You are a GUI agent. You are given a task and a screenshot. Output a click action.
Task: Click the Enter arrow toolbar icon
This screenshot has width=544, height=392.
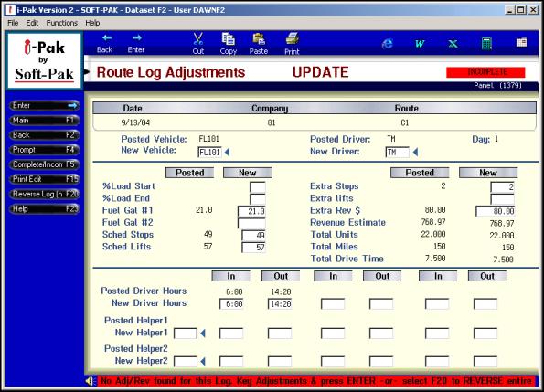click(136, 37)
